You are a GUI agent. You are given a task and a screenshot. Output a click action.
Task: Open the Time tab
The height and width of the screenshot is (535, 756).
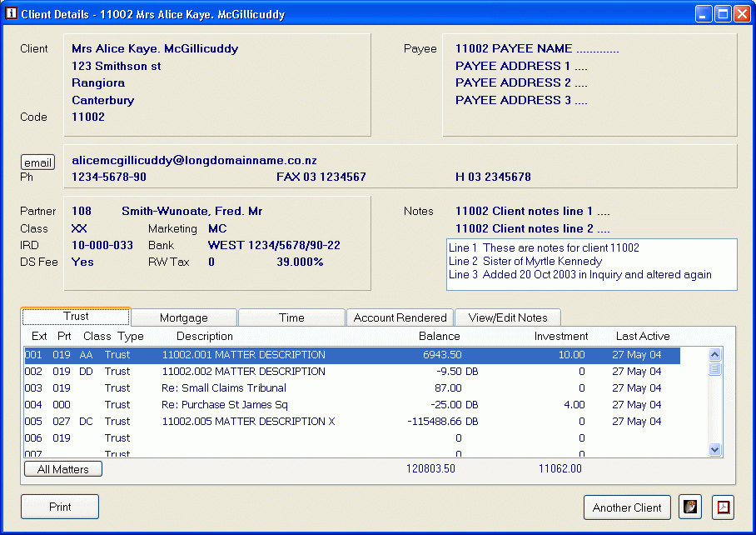click(x=291, y=317)
